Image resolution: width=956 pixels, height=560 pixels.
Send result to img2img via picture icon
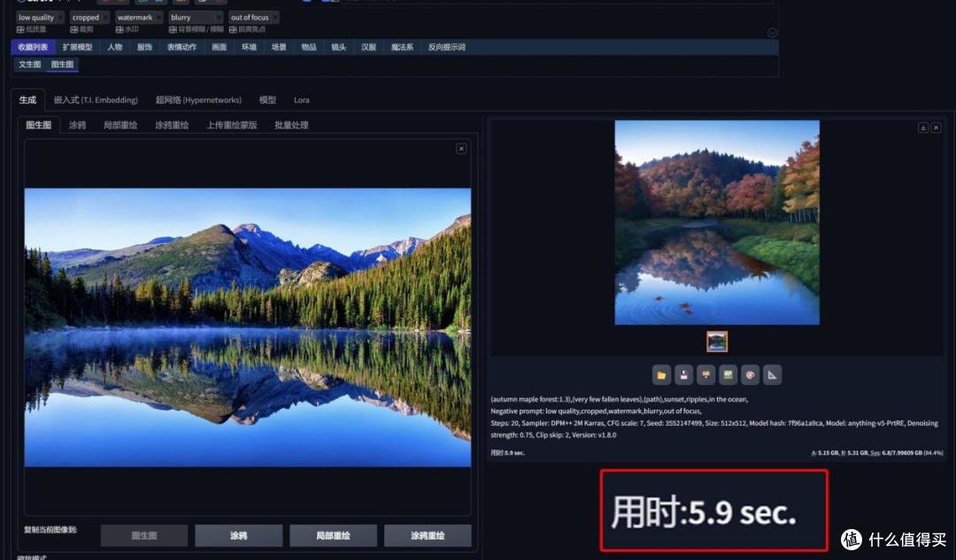click(x=728, y=375)
